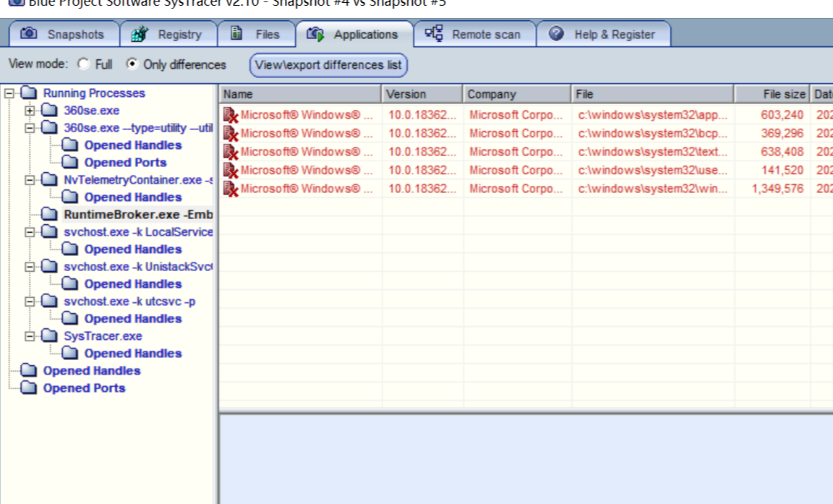This screenshot has width=833, height=504.
Task: Open the Registry tab
Action: pos(168,34)
